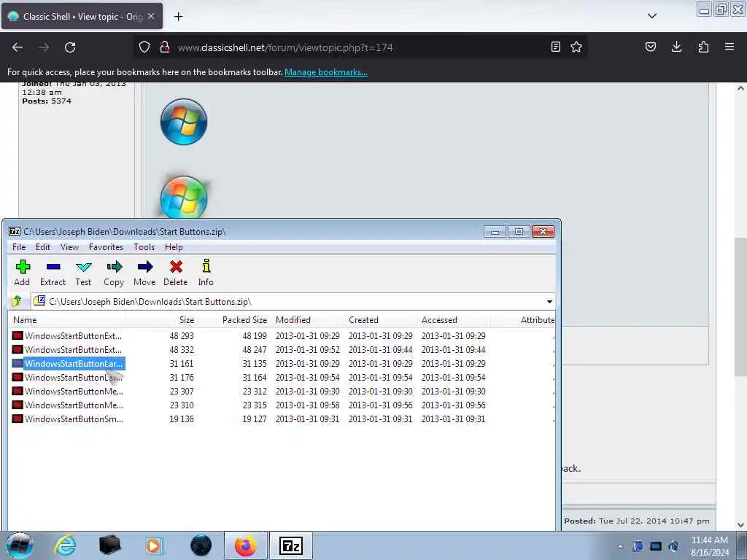Bookmark this page with the star icon
This screenshot has height=560, width=747.
[x=576, y=47]
